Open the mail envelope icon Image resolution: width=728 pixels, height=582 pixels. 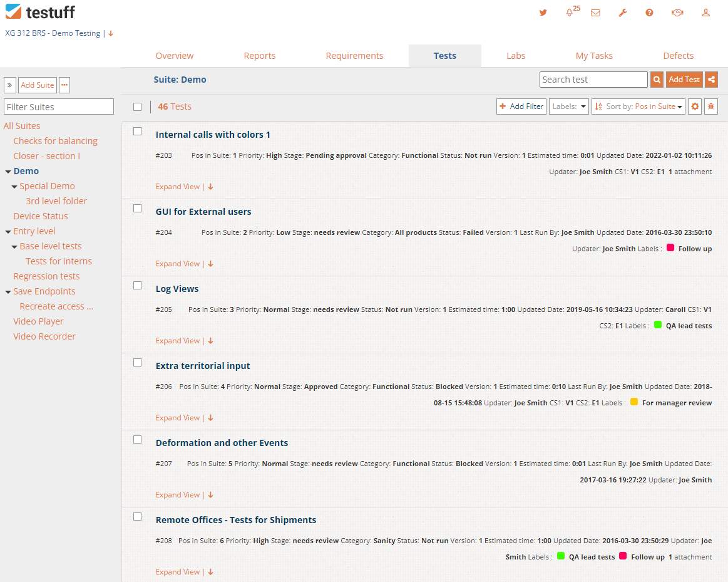(595, 13)
